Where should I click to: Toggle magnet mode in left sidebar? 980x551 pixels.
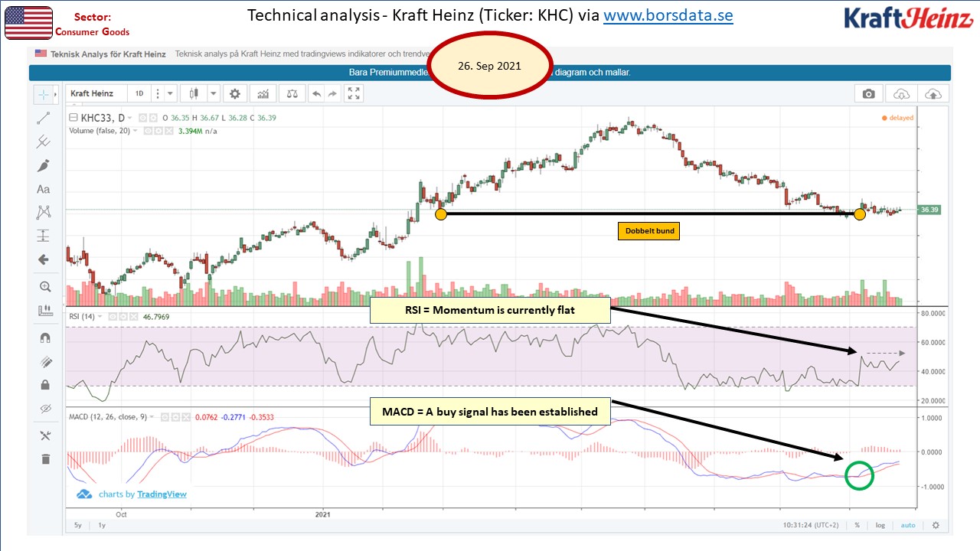(44, 337)
